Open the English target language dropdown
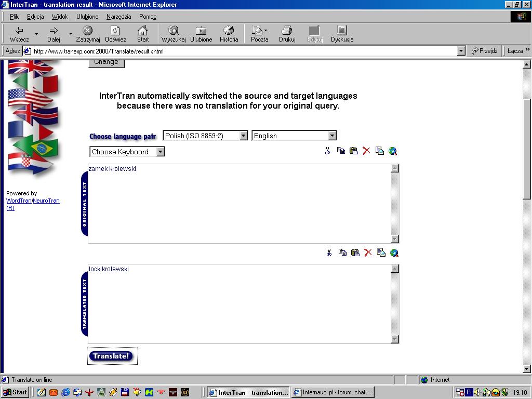Screen dimensions: 532x399 tap(294, 136)
